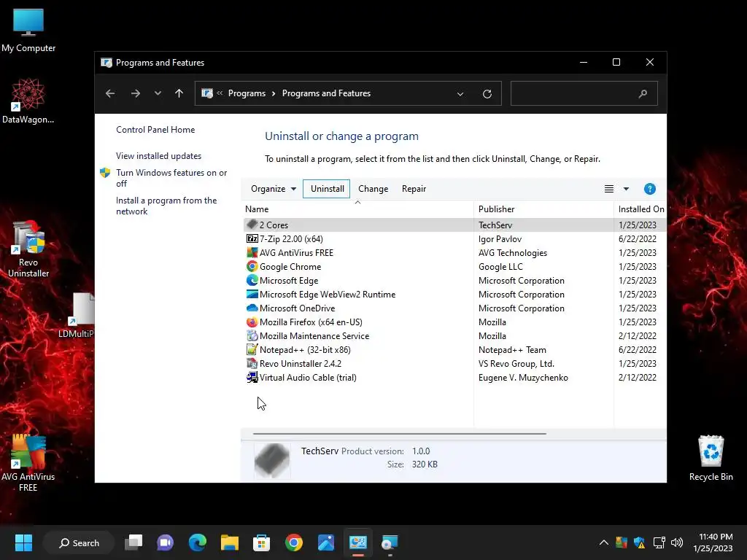Open Revo Uninstaller desktop shortcut

[28, 249]
